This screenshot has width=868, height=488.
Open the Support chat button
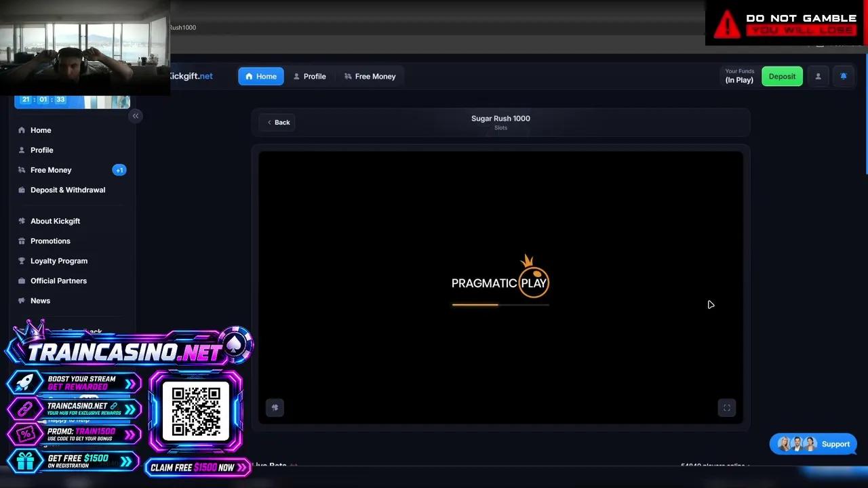(x=813, y=444)
